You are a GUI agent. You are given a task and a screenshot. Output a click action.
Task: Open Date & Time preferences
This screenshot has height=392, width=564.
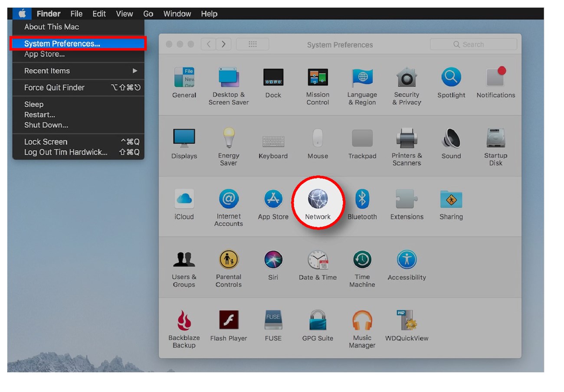click(x=318, y=265)
